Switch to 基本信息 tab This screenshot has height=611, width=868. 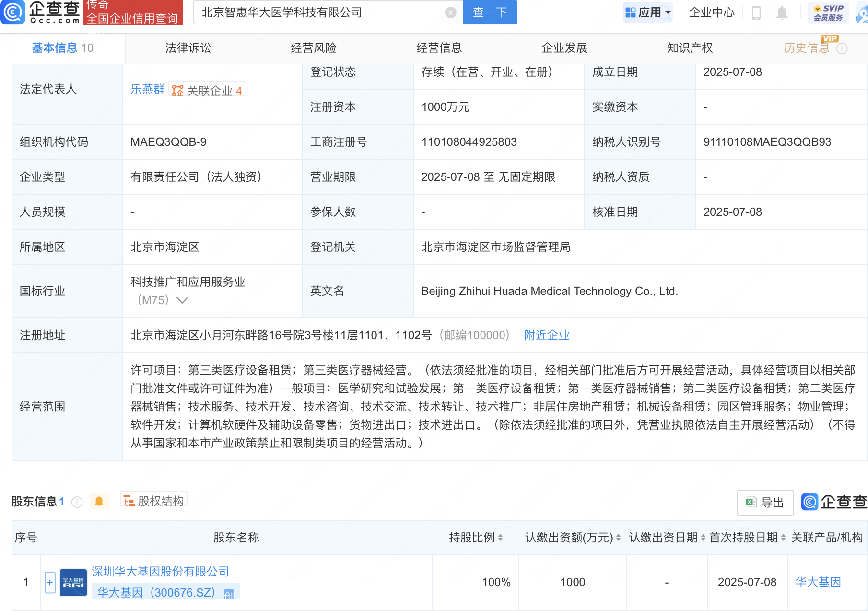click(62, 48)
